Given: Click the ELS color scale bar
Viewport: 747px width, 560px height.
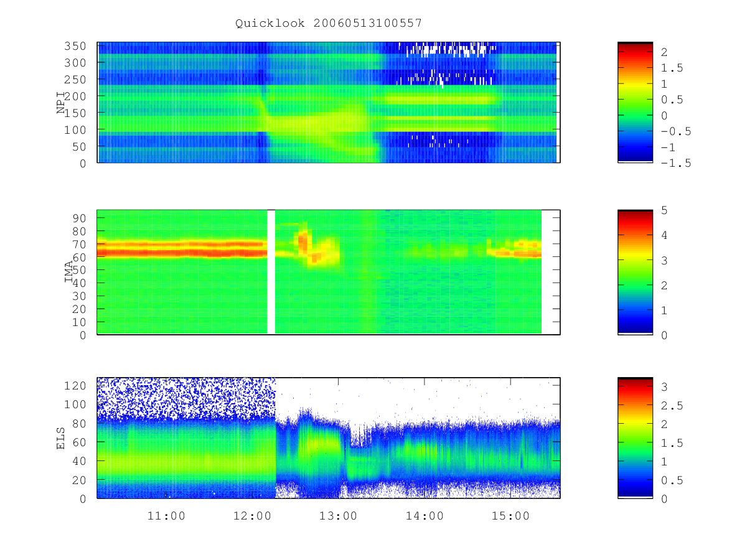Looking at the screenshot, I should (x=635, y=437).
